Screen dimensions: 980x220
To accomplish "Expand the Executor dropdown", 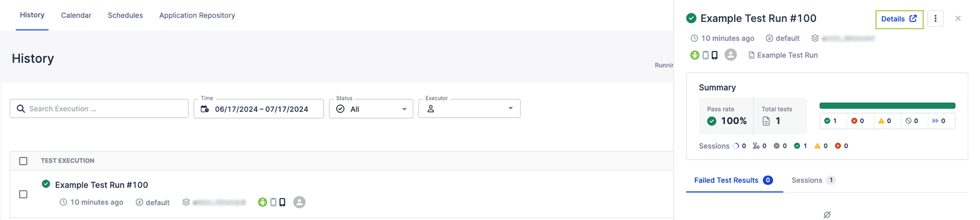I will (x=469, y=109).
